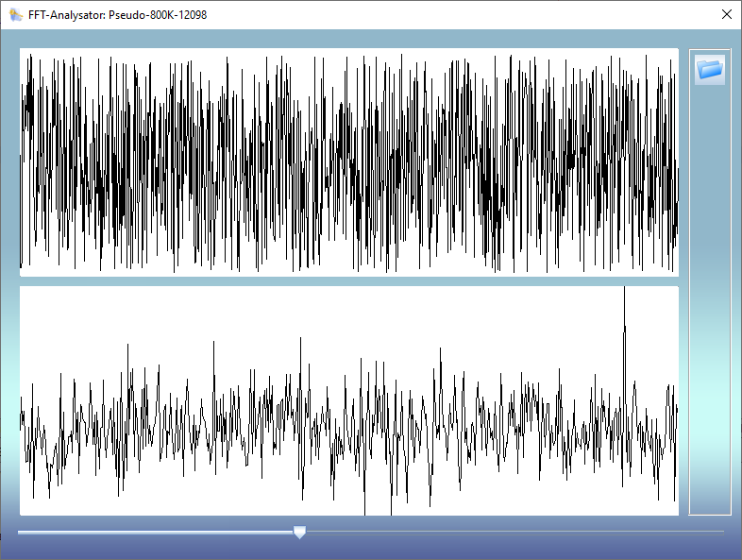Click the slider thumb handle

(299, 533)
